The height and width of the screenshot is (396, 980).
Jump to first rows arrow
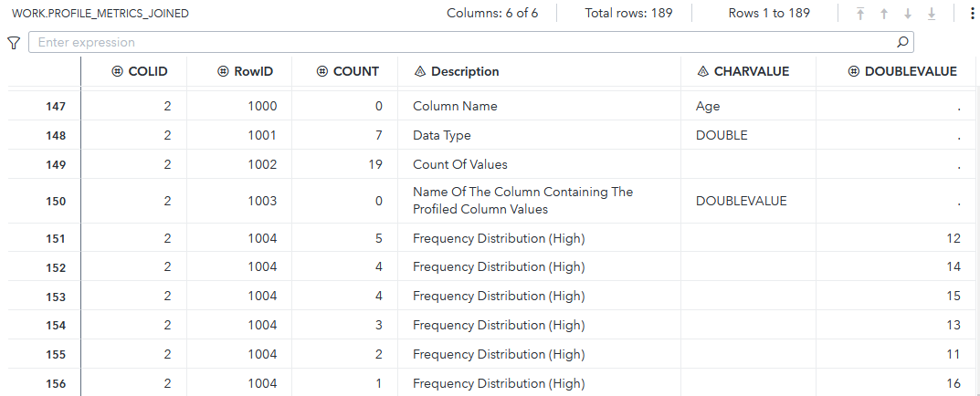coord(860,14)
